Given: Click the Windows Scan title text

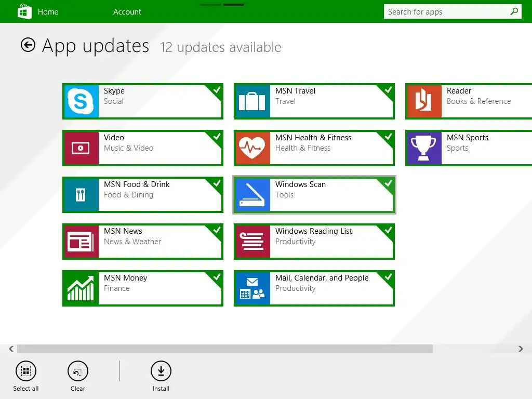Looking at the screenshot, I should 300,184.
